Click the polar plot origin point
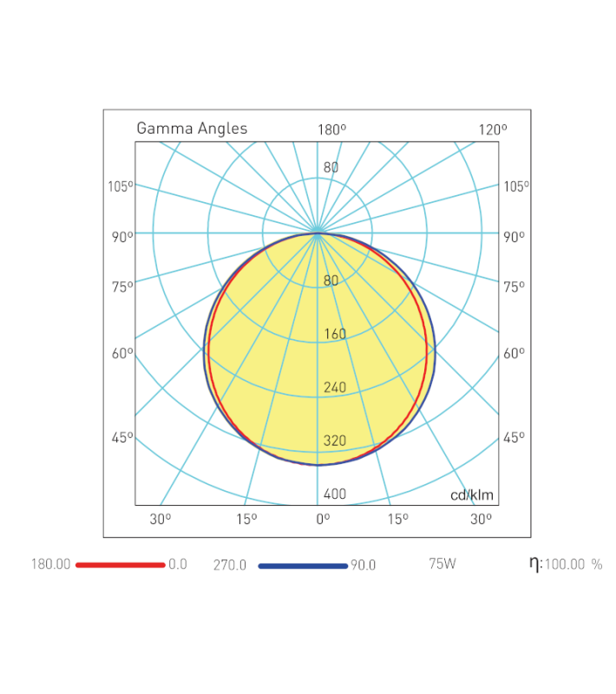The height and width of the screenshot is (694, 616). (x=318, y=233)
